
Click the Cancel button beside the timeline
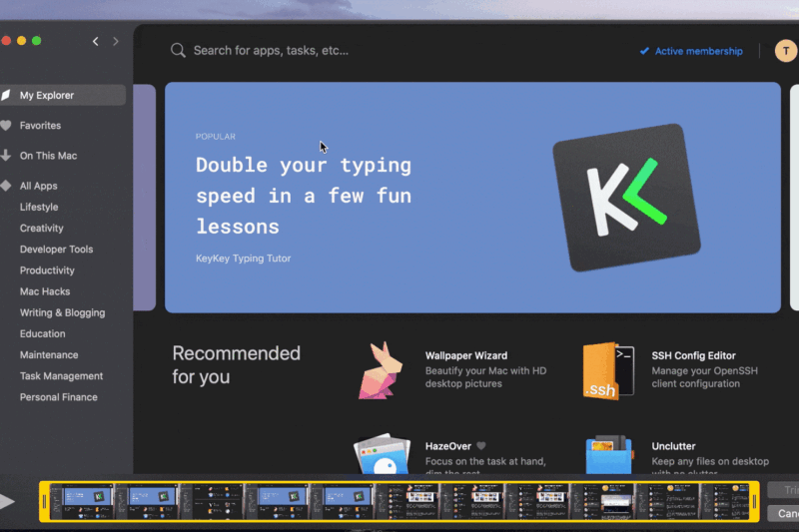pyautogui.click(x=784, y=514)
